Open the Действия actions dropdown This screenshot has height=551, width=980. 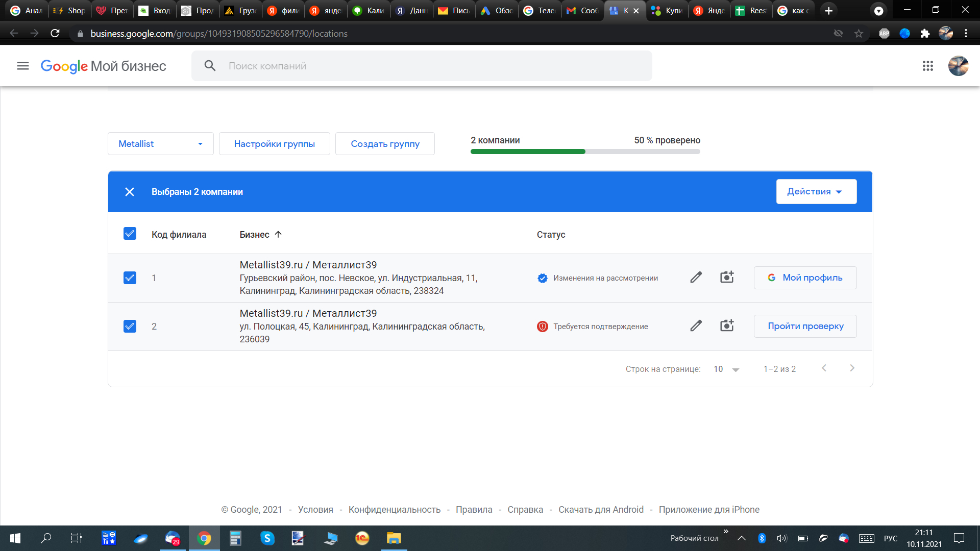(x=816, y=191)
